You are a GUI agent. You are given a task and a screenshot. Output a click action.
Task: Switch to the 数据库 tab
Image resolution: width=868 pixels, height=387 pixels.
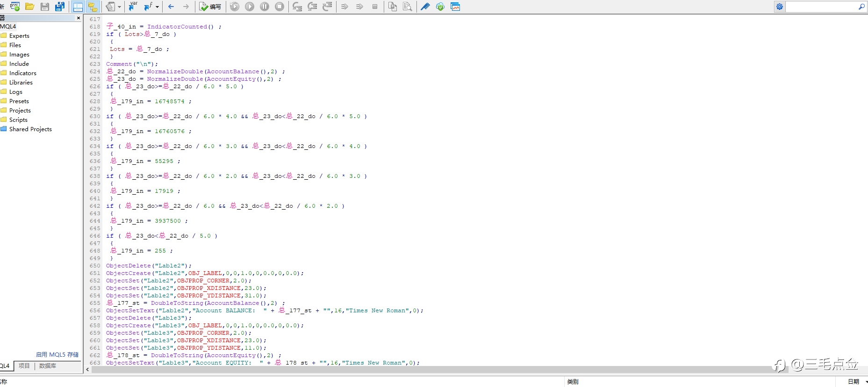tap(48, 366)
